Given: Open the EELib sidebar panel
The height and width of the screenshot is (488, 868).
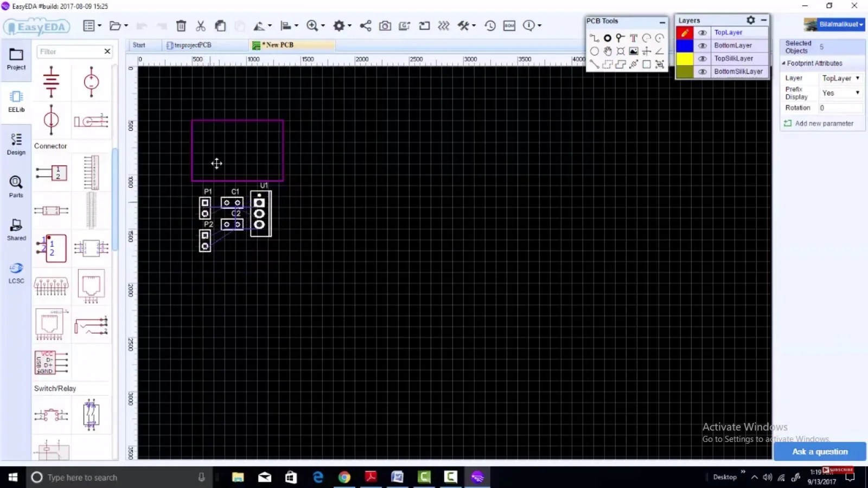Looking at the screenshot, I should (16, 101).
